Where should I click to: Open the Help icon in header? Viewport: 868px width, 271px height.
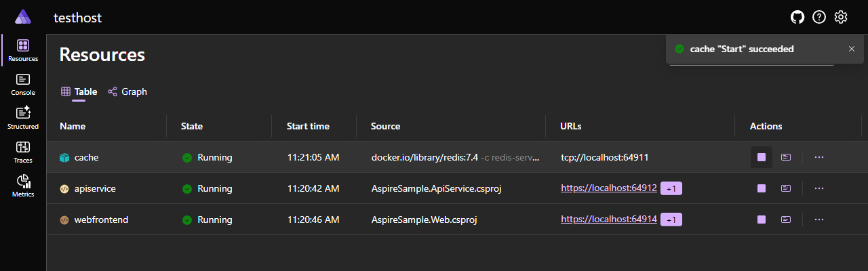[819, 17]
